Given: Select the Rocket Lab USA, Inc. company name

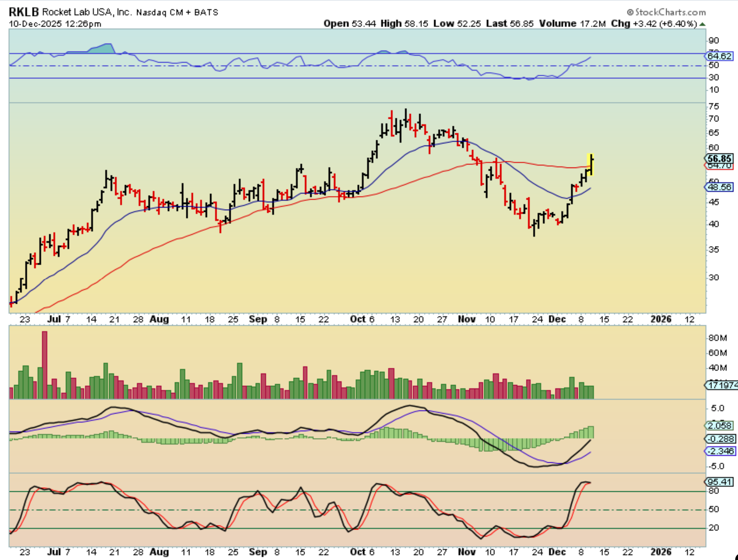Looking at the screenshot, I should [x=87, y=12].
